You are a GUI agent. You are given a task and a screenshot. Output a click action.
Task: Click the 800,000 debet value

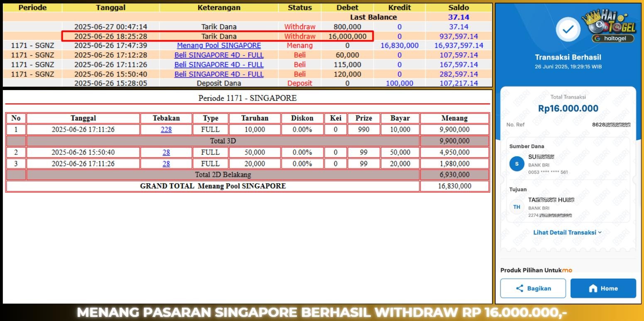(x=348, y=27)
